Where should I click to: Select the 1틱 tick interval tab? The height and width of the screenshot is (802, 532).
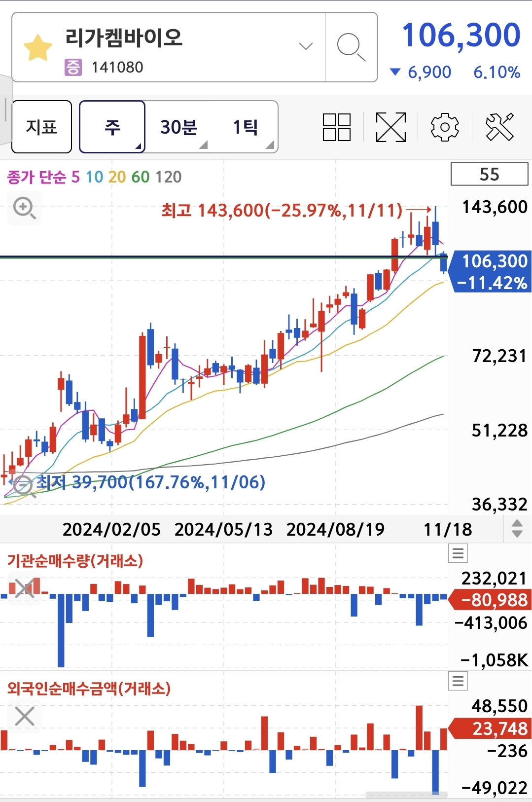(246, 127)
